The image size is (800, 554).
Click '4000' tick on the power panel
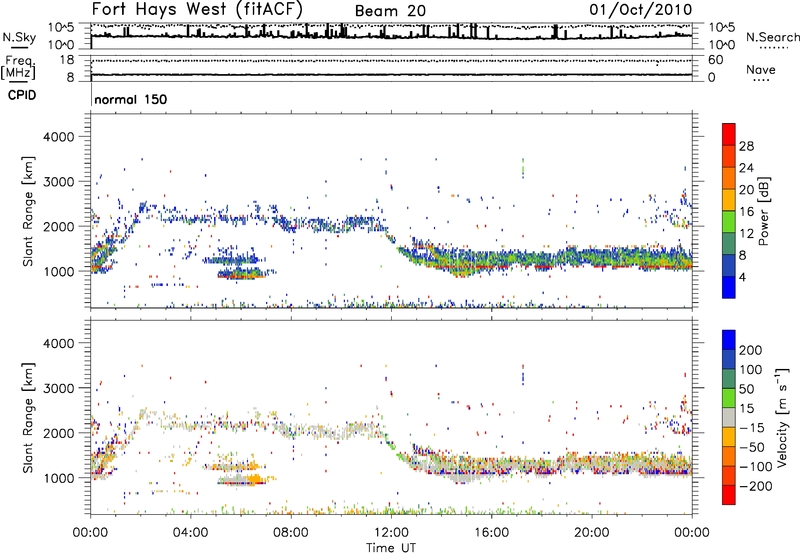tap(58, 137)
